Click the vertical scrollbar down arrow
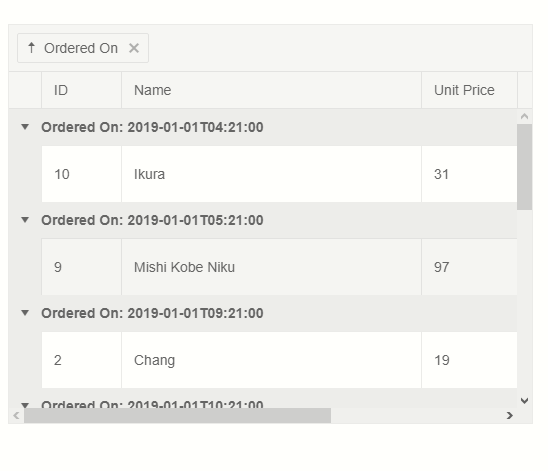 pyautogui.click(x=524, y=400)
